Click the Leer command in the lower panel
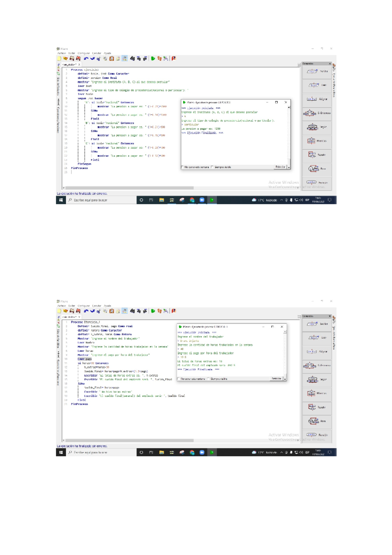Image resolution: width=392 pixels, height=555 pixels. (317, 338)
